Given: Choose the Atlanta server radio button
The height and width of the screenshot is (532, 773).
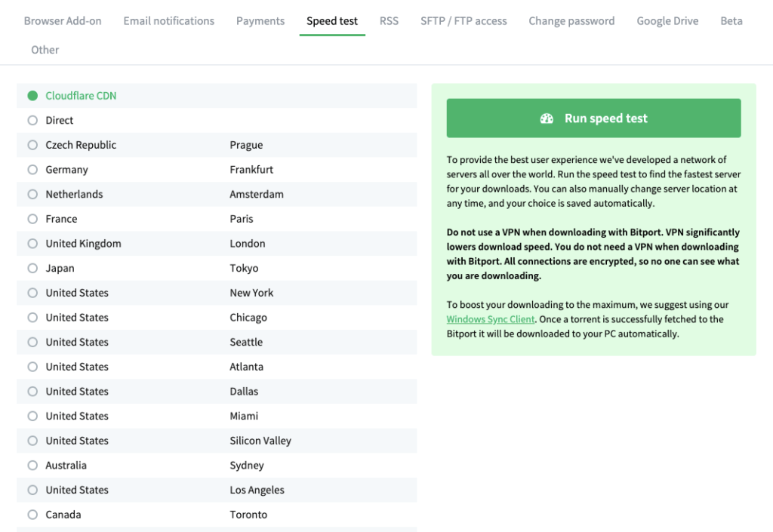Looking at the screenshot, I should click(32, 367).
